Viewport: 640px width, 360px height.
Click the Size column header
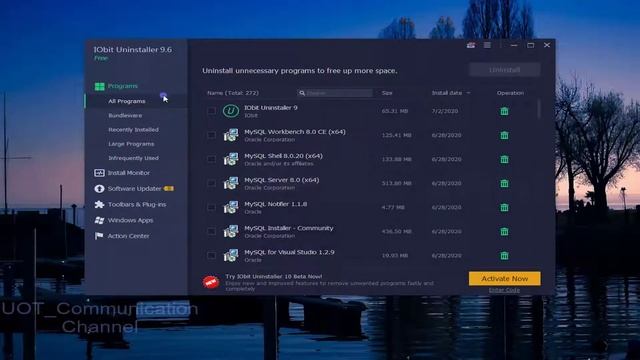pyautogui.click(x=387, y=93)
